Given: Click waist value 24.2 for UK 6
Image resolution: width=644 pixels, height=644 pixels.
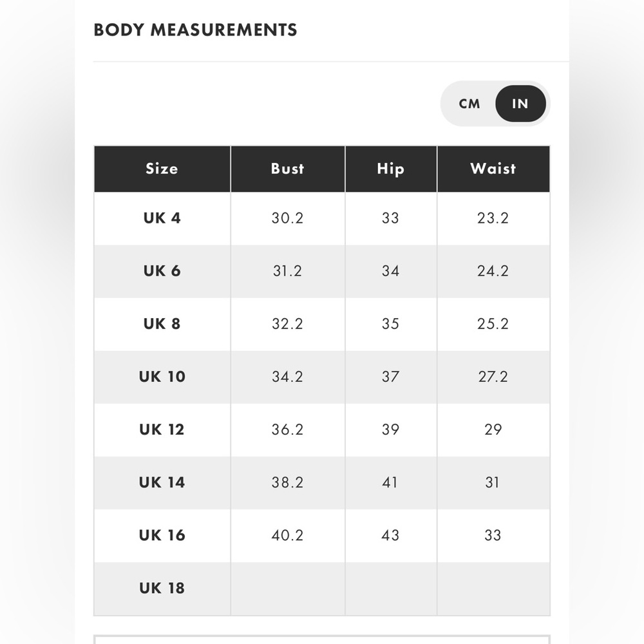Looking at the screenshot, I should pos(493,271).
